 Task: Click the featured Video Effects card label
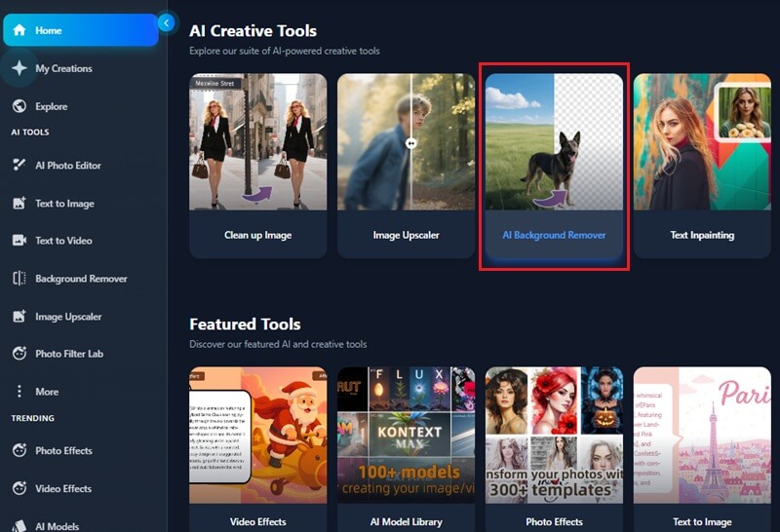click(x=257, y=521)
